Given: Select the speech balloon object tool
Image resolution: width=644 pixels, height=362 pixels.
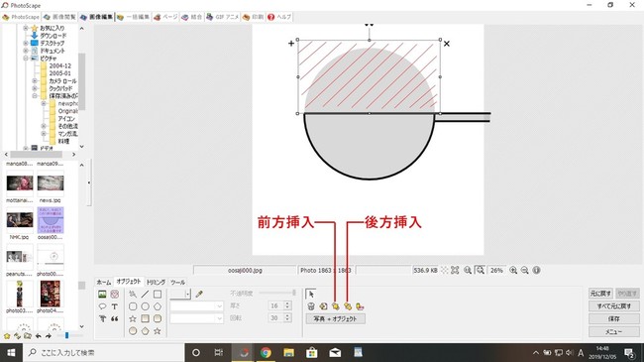Looking at the screenshot, I should pos(102,306).
